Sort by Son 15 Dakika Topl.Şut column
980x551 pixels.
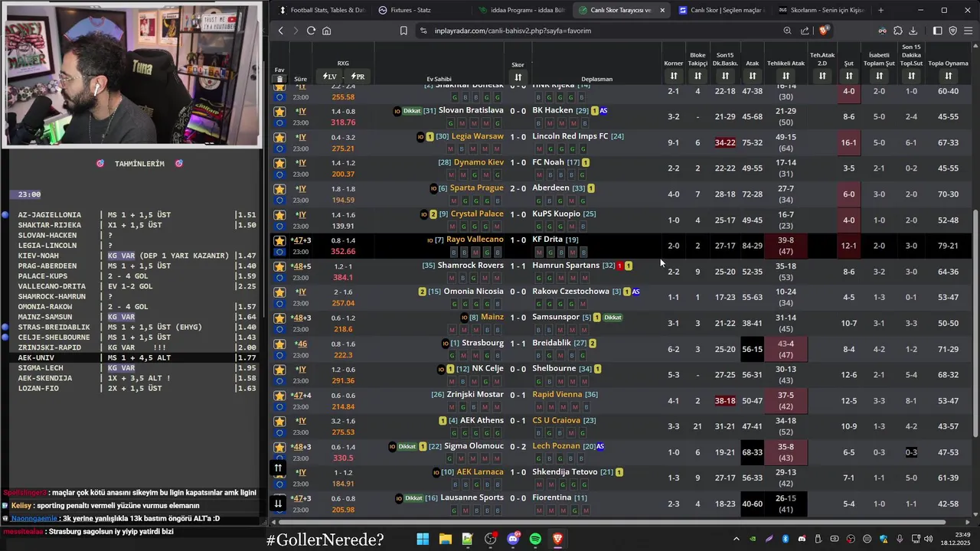911,76
